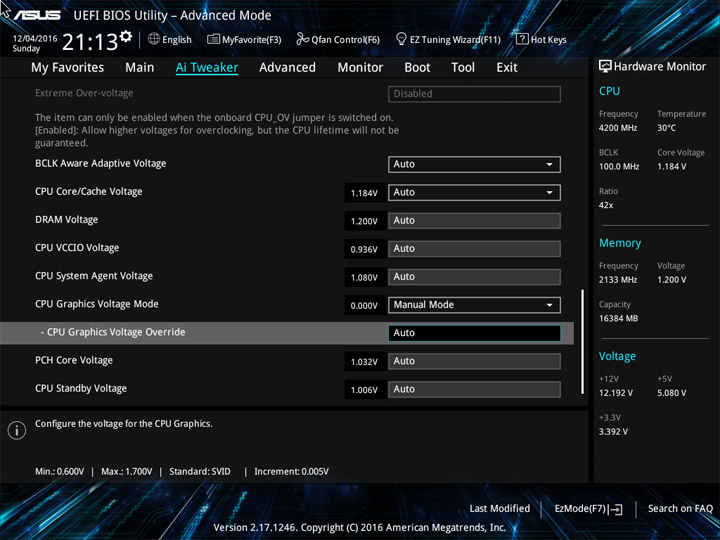
Task: Click the English language button
Action: (169, 39)
